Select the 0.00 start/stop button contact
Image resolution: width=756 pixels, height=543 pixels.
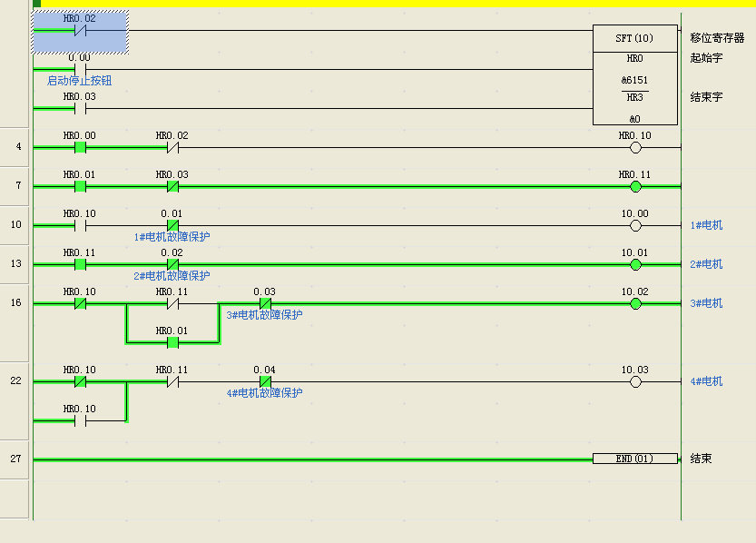80,69
